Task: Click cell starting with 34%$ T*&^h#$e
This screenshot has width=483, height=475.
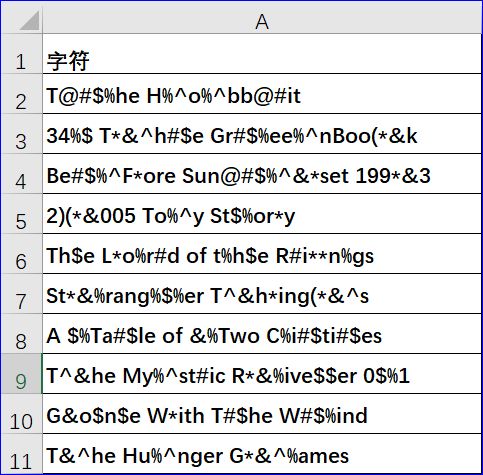Action: coord(262,134)
